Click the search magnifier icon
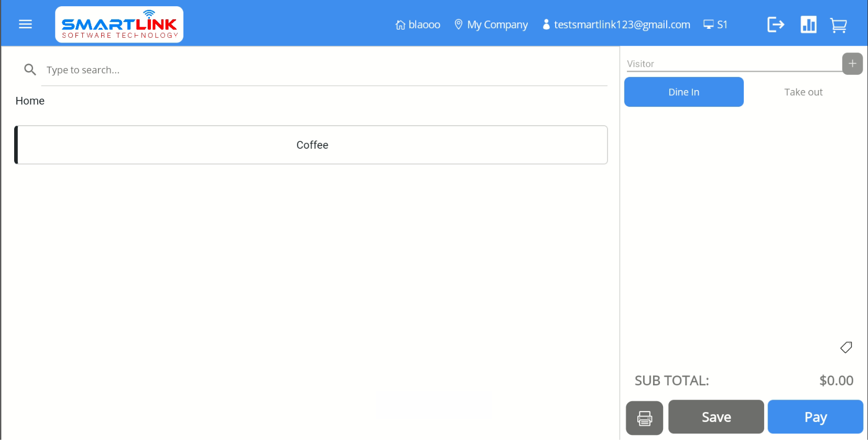This screenshot has height=444, width=868. (30, 70)
